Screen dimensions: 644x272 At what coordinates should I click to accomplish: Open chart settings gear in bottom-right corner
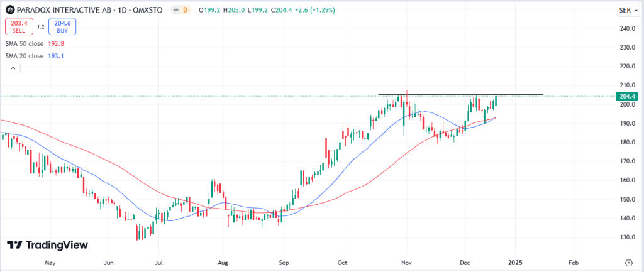628,261
